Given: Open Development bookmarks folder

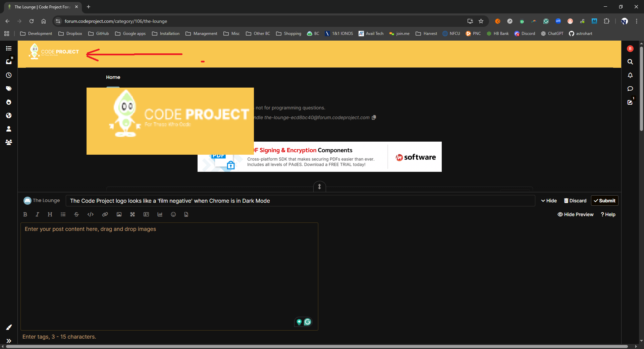Looking at the screenshot, I should click(x=36, y=34).
